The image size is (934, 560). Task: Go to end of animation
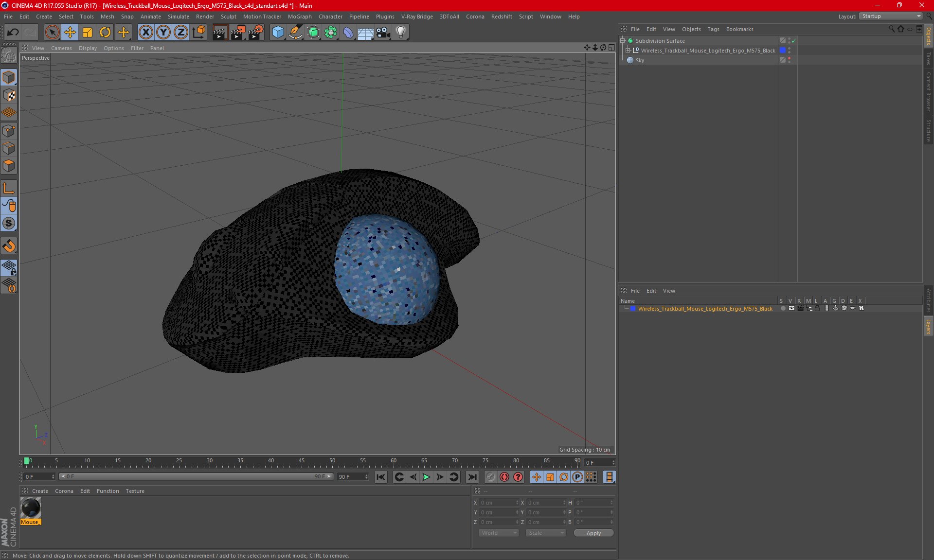coord(472,477)
